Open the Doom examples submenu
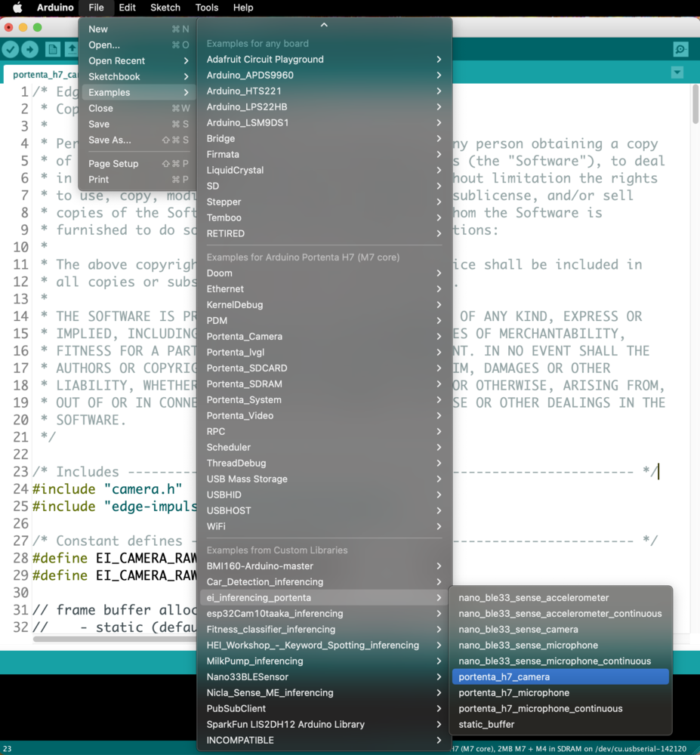Viewport: 700px width, 755px height. pyautogui.click(x=324, y=273)
